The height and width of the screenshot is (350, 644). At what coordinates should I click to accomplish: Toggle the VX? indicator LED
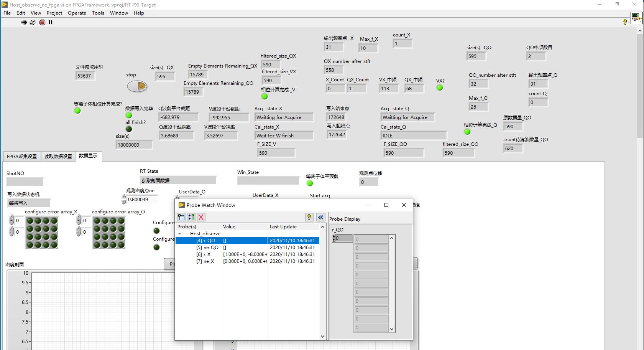tap(440, 88)
